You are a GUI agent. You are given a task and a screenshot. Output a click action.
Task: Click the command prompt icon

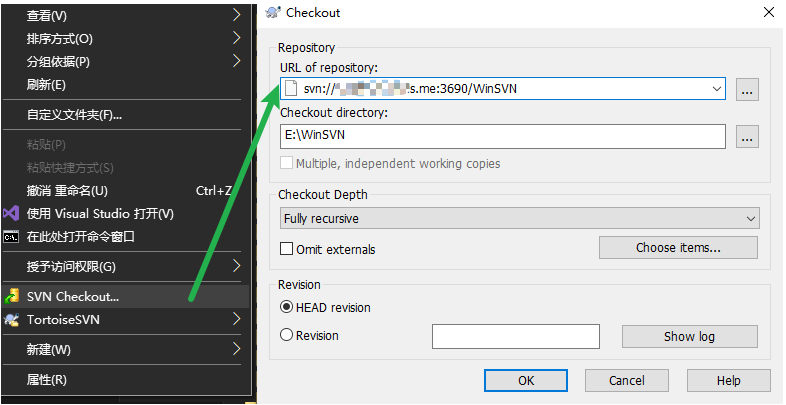coord(11,237)
